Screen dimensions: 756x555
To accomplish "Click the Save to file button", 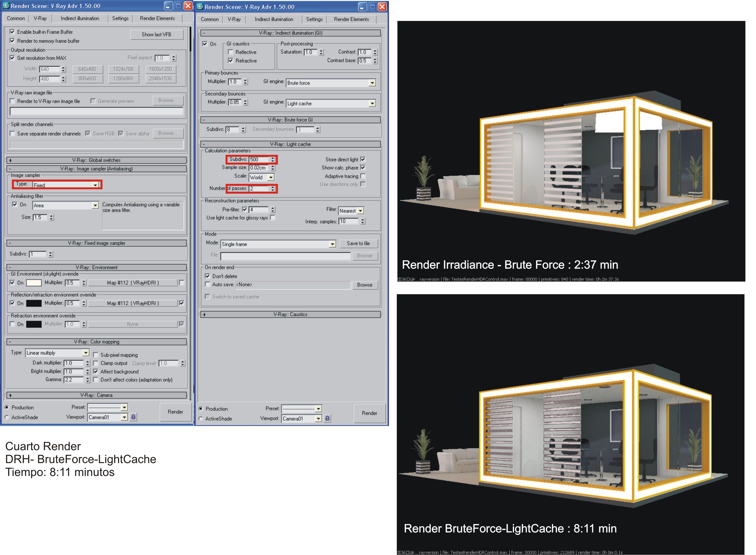I will click(x=358, y=244).
